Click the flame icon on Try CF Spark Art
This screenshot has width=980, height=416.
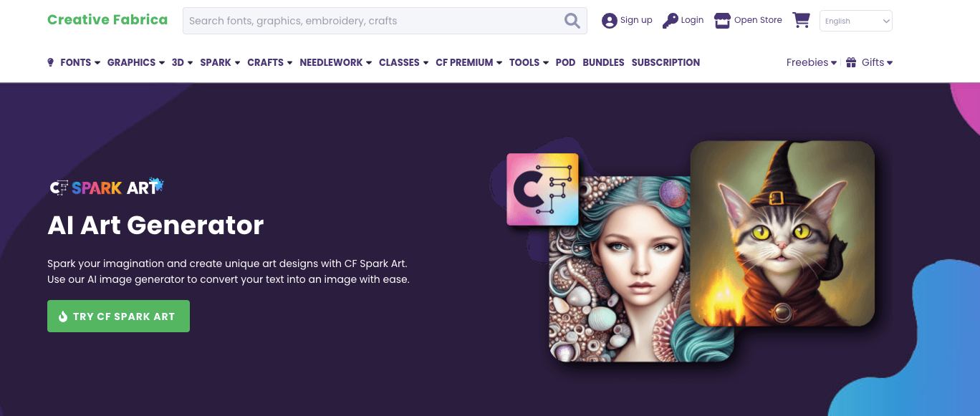(63, 316)
